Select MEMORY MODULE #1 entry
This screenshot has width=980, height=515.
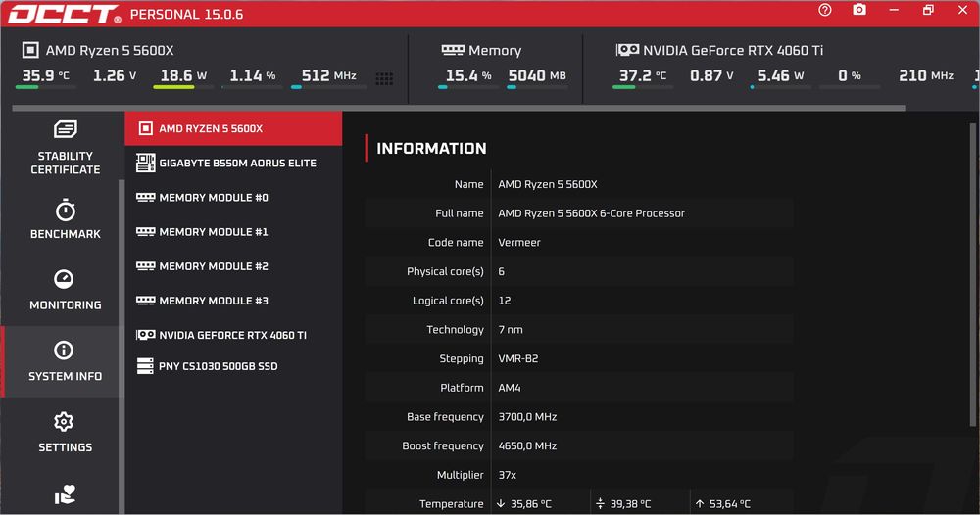pos(234,232)
